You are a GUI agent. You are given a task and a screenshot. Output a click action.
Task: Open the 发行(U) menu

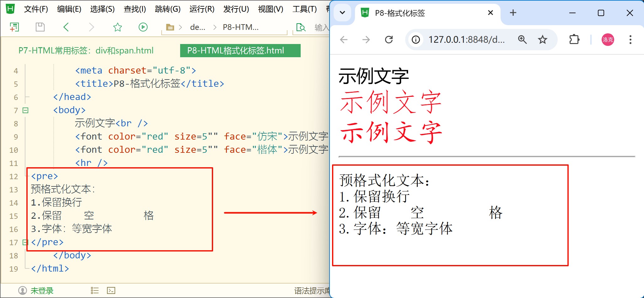coord(236,9)
